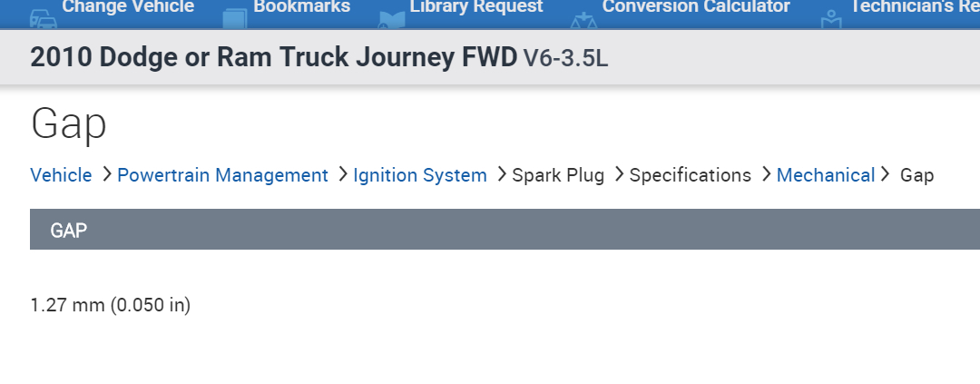This screenshot has height=384, width=980.
Task: Open the Ignition System breadcrumb link
Action: pyautogui.click(x=420, y=175)
